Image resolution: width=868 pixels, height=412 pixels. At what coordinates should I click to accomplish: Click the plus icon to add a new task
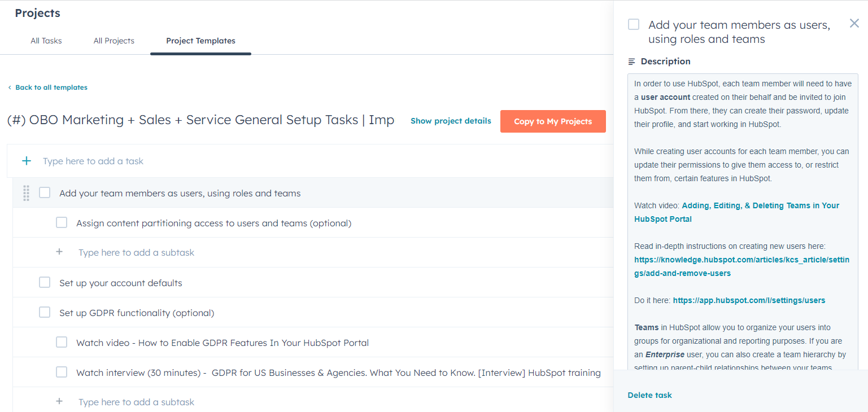[26, 160]
